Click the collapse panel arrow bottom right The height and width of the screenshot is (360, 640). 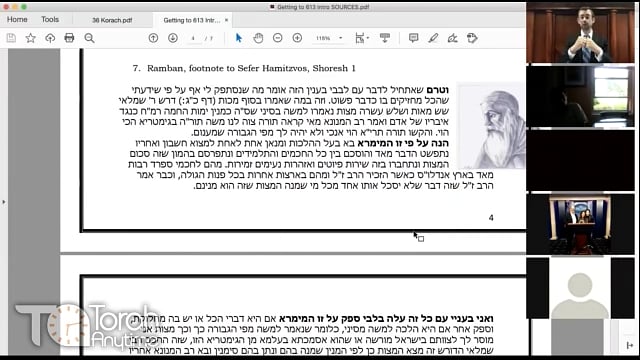tap(629, 345)
